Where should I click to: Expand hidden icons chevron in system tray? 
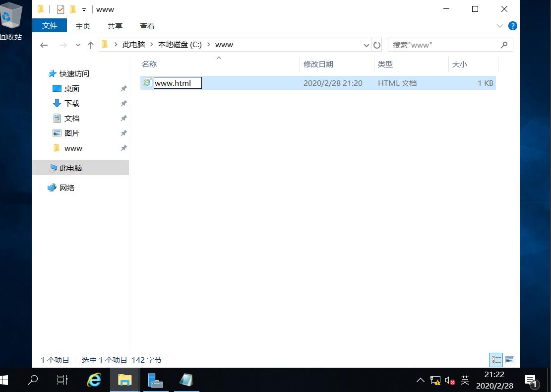pyautogui.click(x=421, y=380)
